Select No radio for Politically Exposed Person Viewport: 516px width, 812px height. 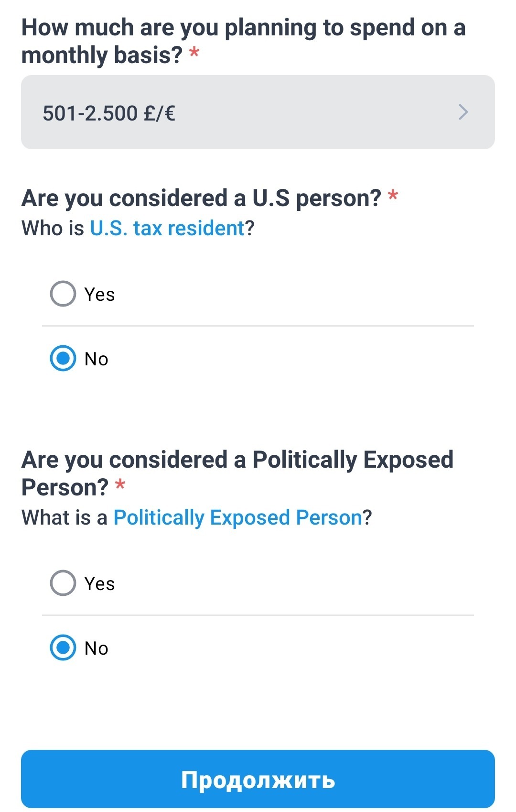[63, 647]
